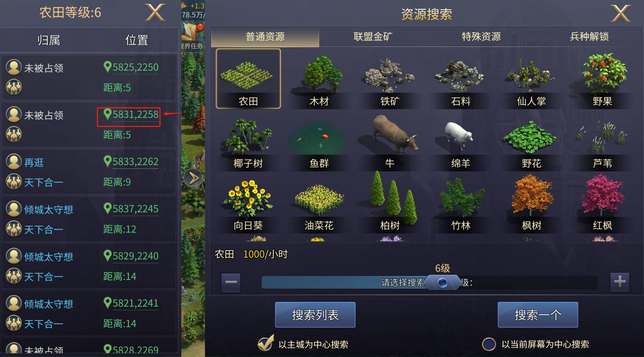644x357 pixels.
Task: Decrease search level with minus button
Action: [x=231, y=282]
